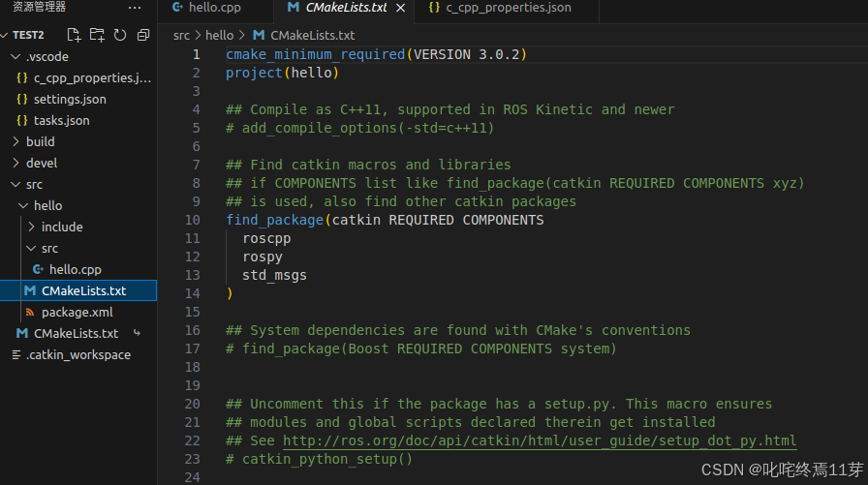Refresh the explorer with the reload icon
868x485 pixels.
pos(120,35)
